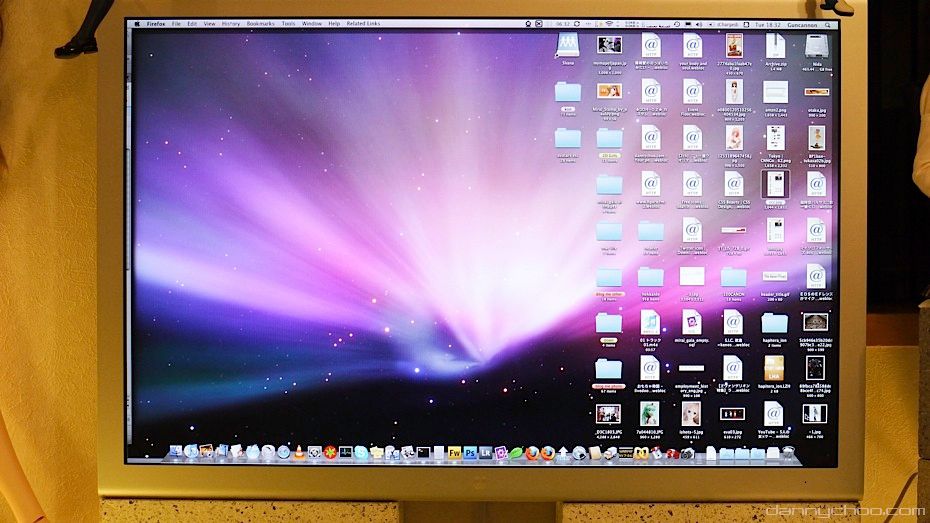The width and height of the screenshot is (930, 523).
Task: Open the Nida hard drive icon
Action: [x=817, y=46]
